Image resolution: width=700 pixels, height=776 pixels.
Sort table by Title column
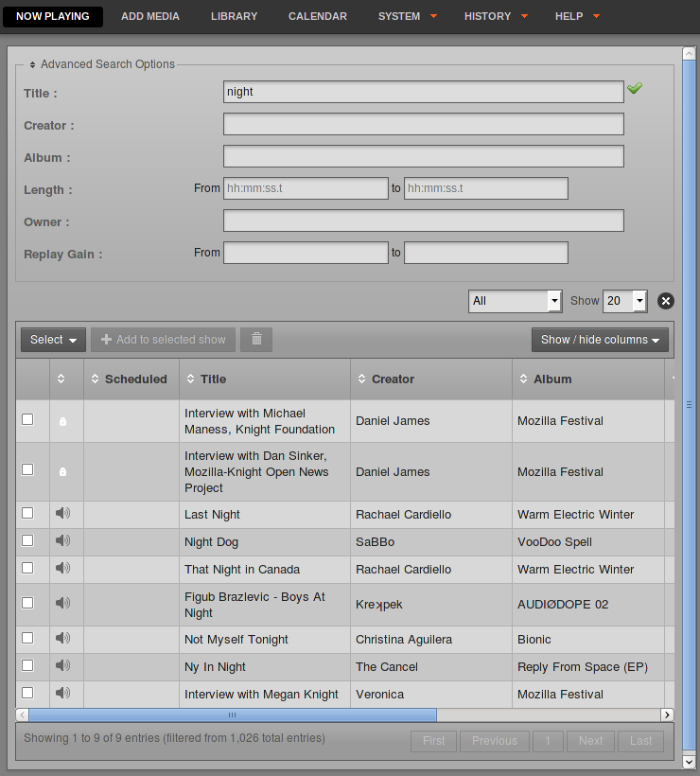click(190, 379)
